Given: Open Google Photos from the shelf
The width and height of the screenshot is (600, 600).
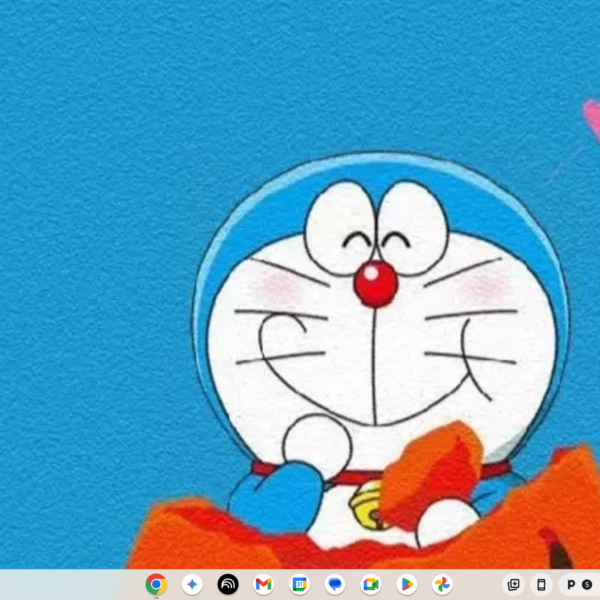Looking at the screenshot, I should click(x=442, y=584).
